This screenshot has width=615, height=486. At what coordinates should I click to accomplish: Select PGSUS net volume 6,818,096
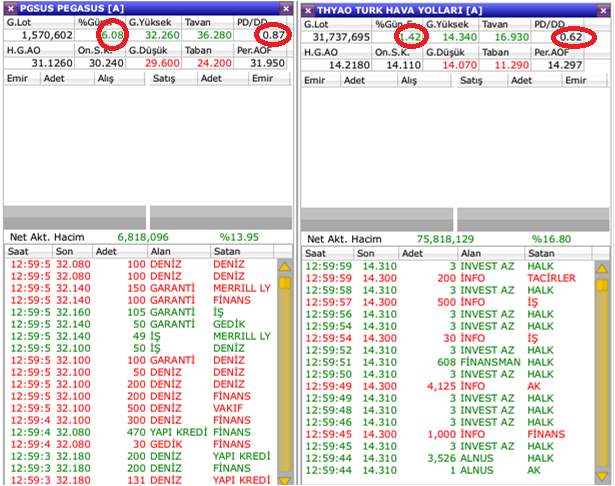click(x=143, y=237)
